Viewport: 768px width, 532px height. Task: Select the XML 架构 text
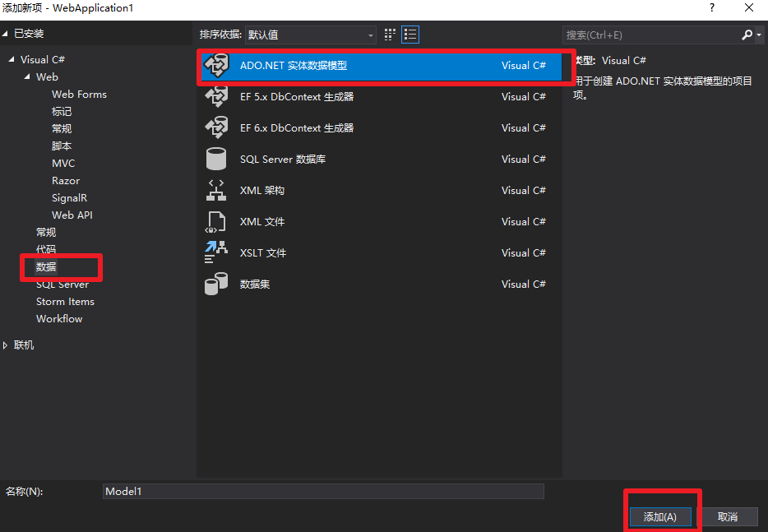tap(262, 191)
